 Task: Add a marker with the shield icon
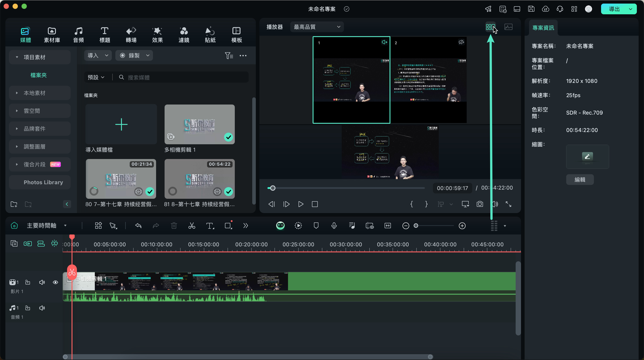point(316,226)
